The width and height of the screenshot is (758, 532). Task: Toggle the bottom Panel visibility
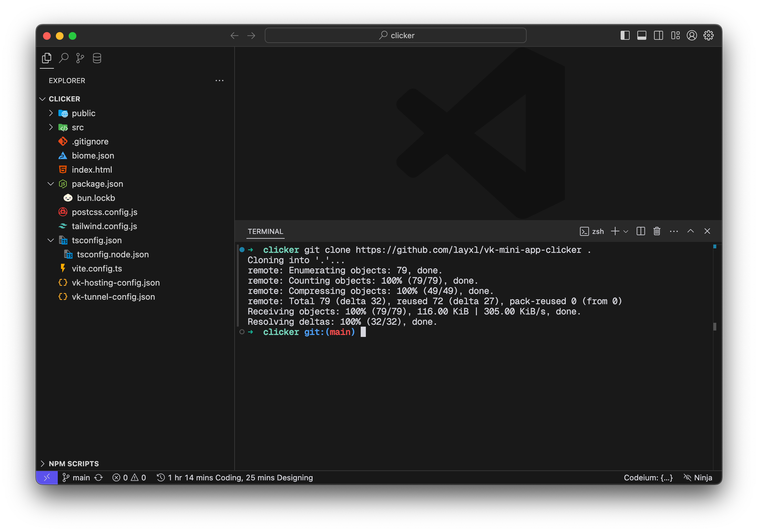(642, 35)
